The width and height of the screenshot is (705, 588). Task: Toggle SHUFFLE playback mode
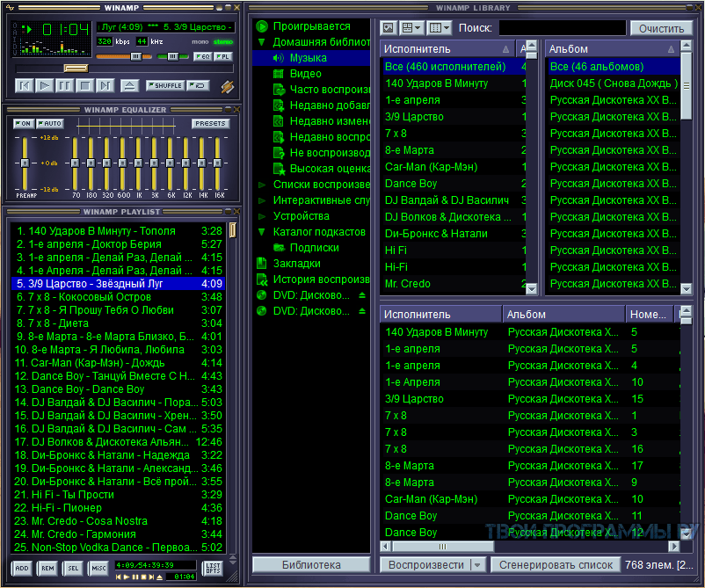[167, 85]
